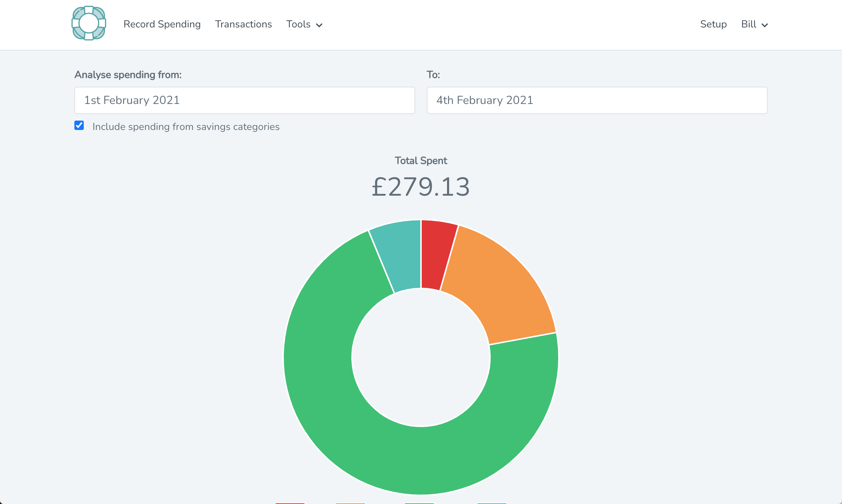Click the Include spending from savings categories label
The height and width of the screenshot is (504, 842).
tap(186, 127)
